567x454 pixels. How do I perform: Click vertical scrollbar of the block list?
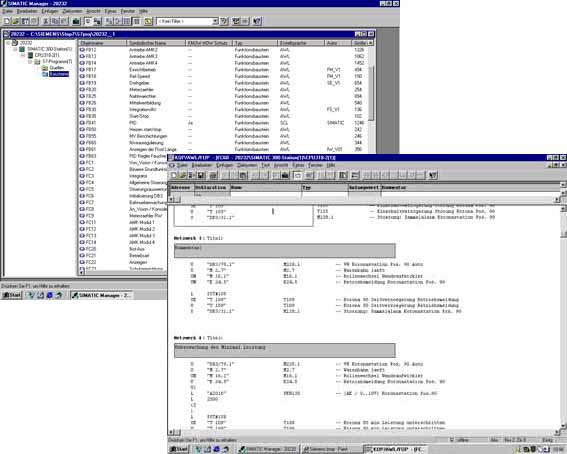(x=371, y=98)
